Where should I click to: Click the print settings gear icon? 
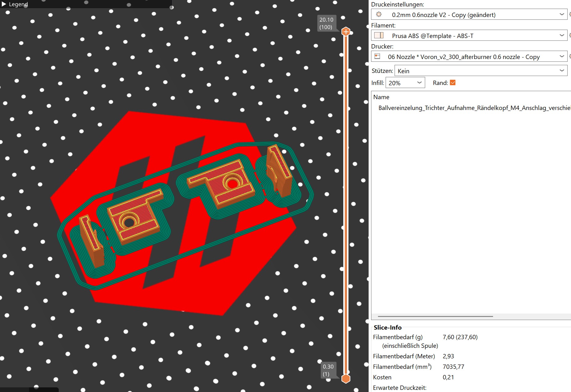coord(379,15)
